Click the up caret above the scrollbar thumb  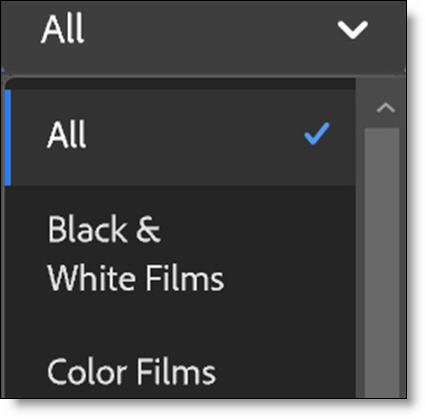[x=386, y=108]
